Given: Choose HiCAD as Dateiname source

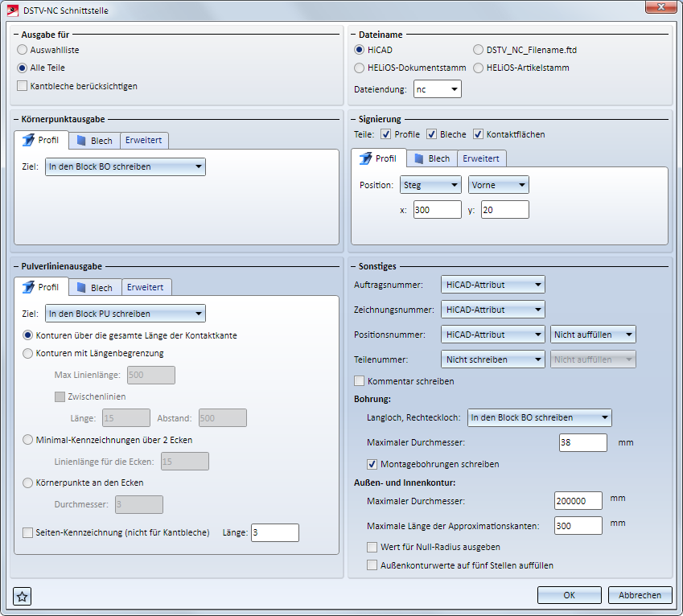Looking at the screenshot, I should (x=359, y=50).
